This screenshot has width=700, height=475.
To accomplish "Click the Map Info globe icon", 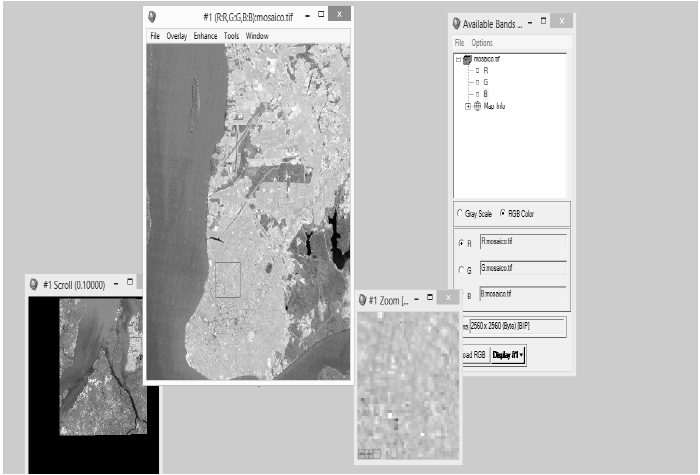I will [x=477, y=106].
